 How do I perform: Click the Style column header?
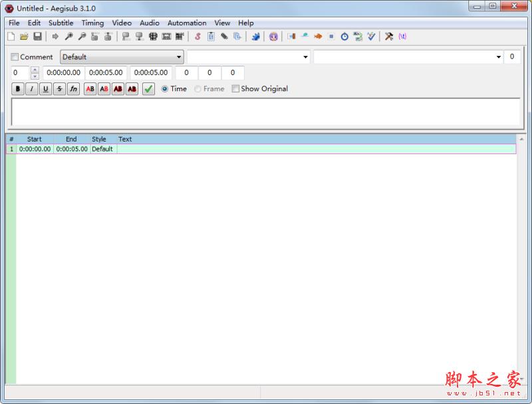click(99, 139)
